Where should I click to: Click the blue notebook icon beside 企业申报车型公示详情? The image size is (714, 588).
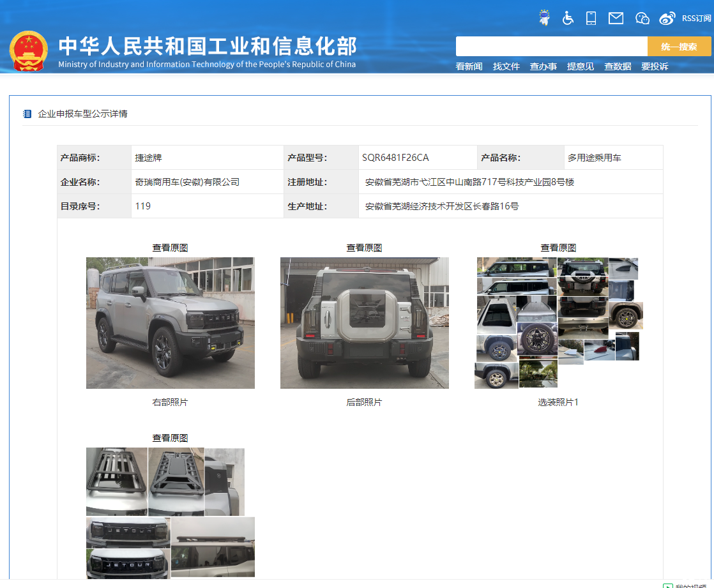pos(27,114)
